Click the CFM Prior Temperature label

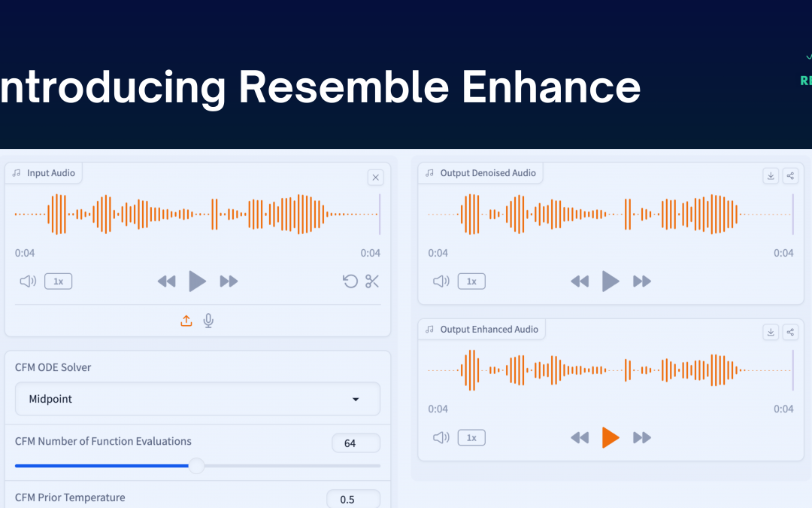(x=70, y=497)
